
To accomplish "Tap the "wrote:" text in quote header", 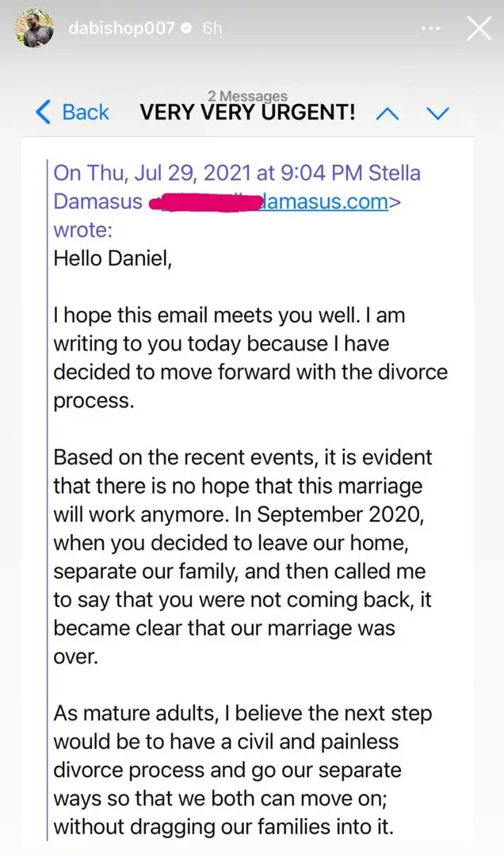I will click(83, 230).
